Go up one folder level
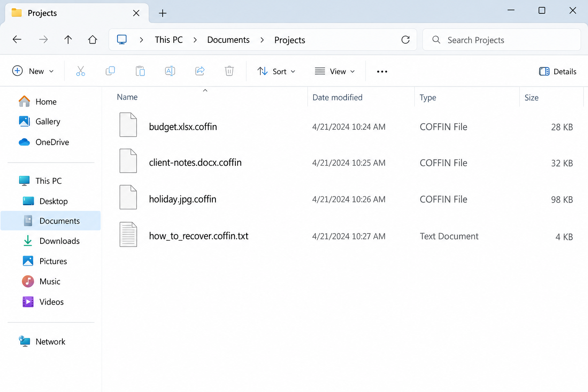The width and height of the screenshot is (588, 392). 68,39
